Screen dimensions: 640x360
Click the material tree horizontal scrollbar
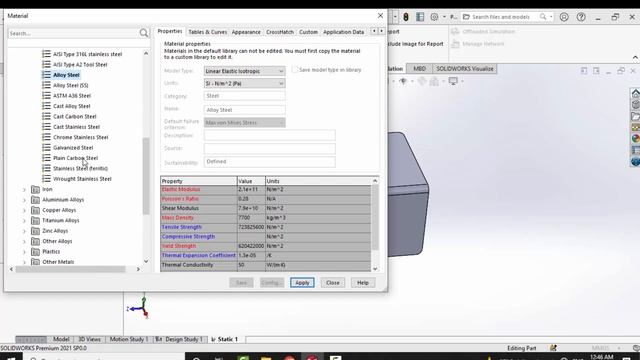[70, 269]
